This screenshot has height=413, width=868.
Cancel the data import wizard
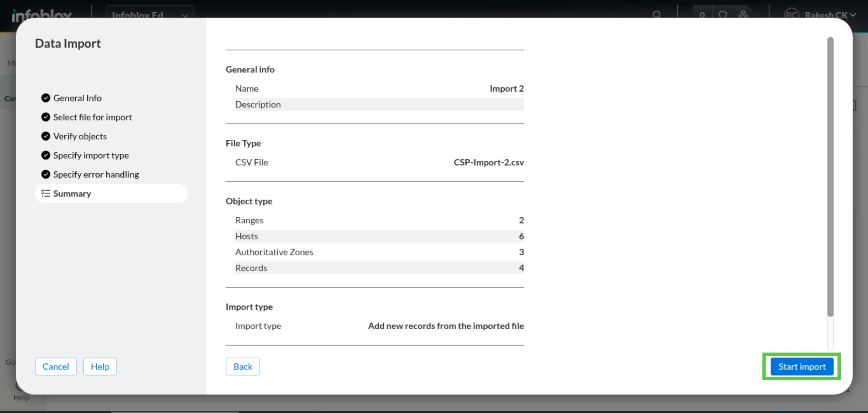coord(56,367)
